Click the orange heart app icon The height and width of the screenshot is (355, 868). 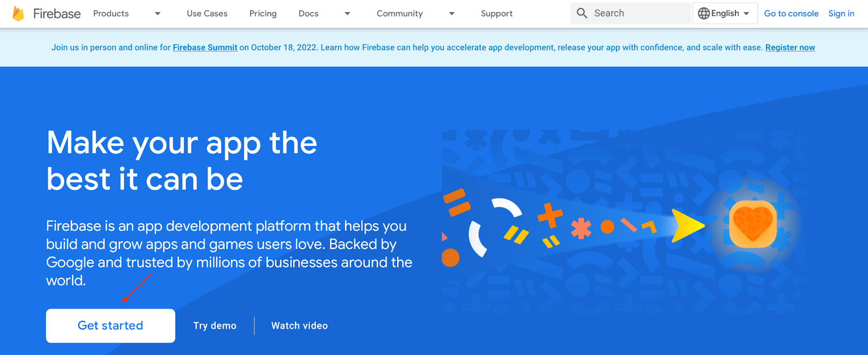point(752,224)
